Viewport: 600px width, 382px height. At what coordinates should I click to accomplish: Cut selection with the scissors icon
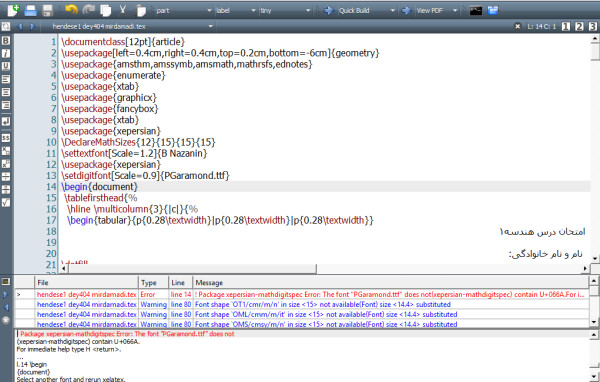click(122, 10)
